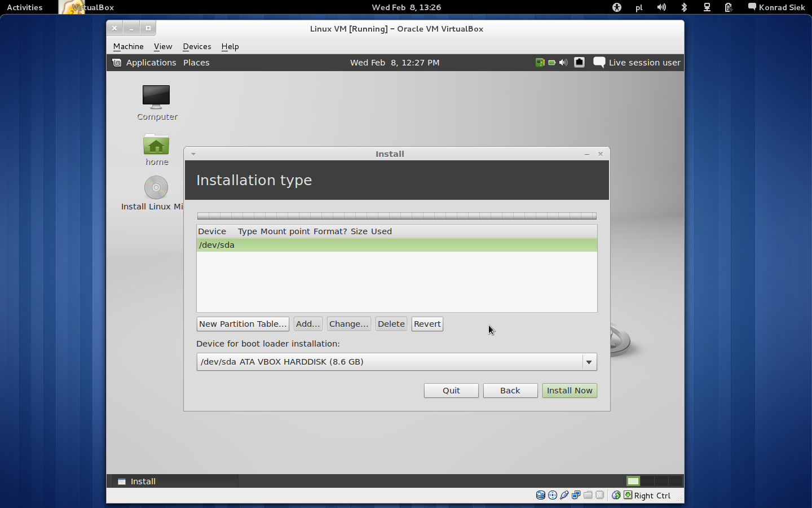Click the partition usage bar above the table
812x508 pixels.
[397, 216]
